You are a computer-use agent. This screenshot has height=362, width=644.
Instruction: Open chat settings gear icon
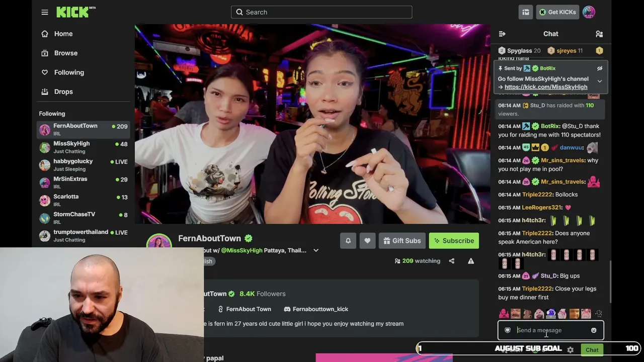(570, 350)
